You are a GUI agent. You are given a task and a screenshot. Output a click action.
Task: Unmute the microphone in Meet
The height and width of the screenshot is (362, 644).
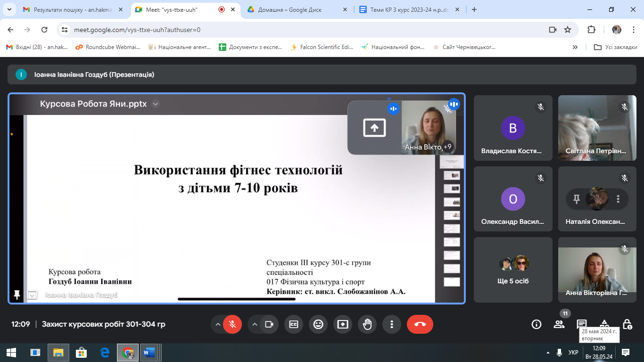point(232,324)
